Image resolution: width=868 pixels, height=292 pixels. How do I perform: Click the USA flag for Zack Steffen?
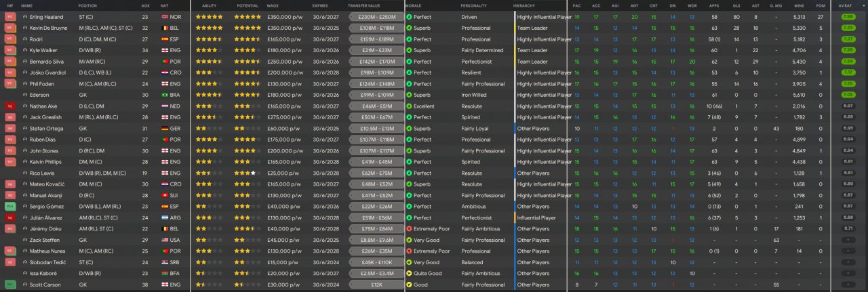(x=165, y=241)
